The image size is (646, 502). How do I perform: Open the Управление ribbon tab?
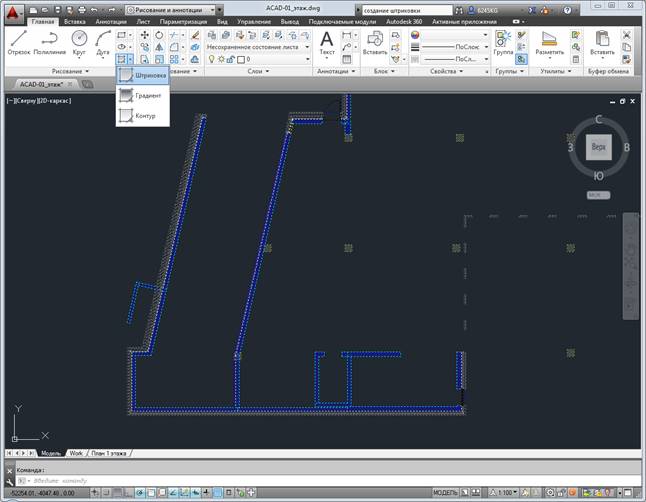[254, 21]
